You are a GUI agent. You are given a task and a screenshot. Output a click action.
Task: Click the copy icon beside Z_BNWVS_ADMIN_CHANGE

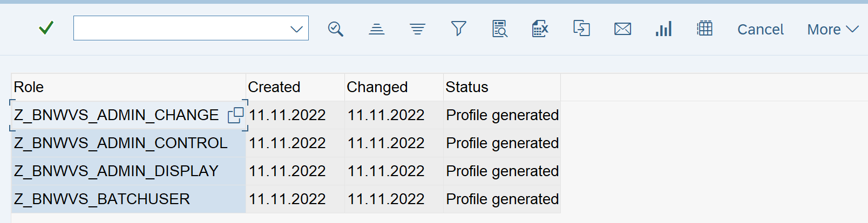click(x=235, y=115)
